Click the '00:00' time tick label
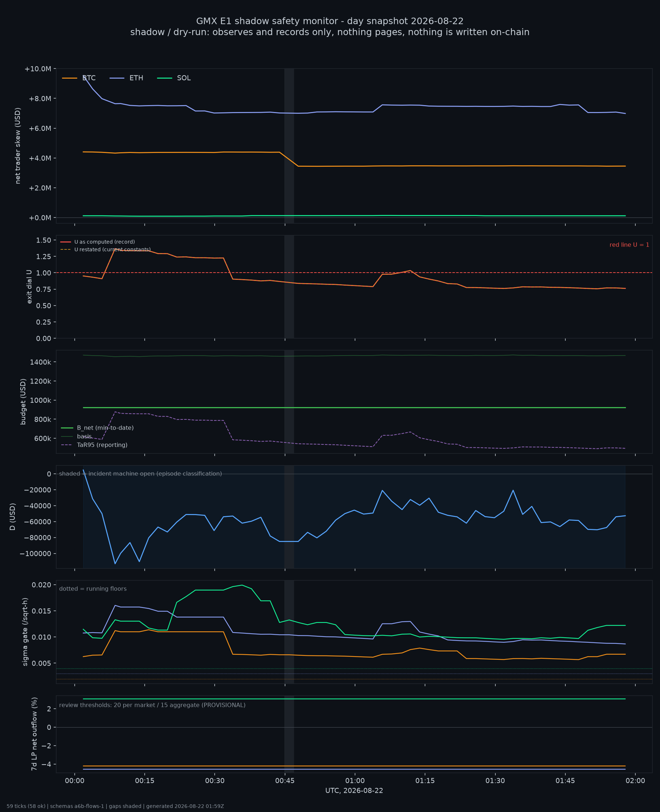This screenshot has height=812, width=660. [x=74, y=781]
